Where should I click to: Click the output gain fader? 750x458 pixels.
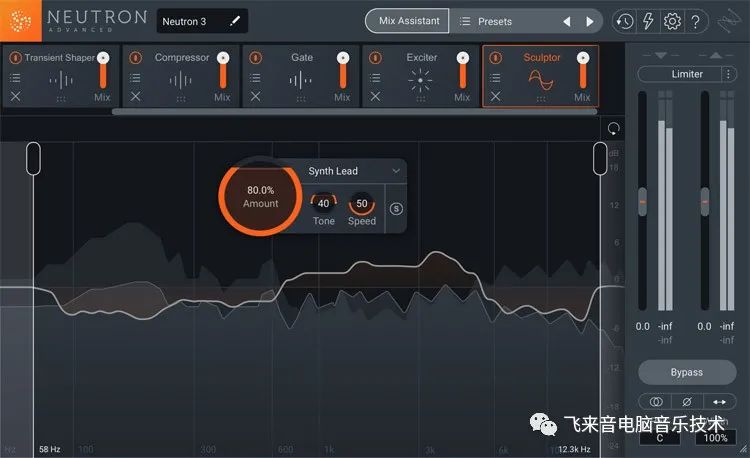click(x=705, y=202)
